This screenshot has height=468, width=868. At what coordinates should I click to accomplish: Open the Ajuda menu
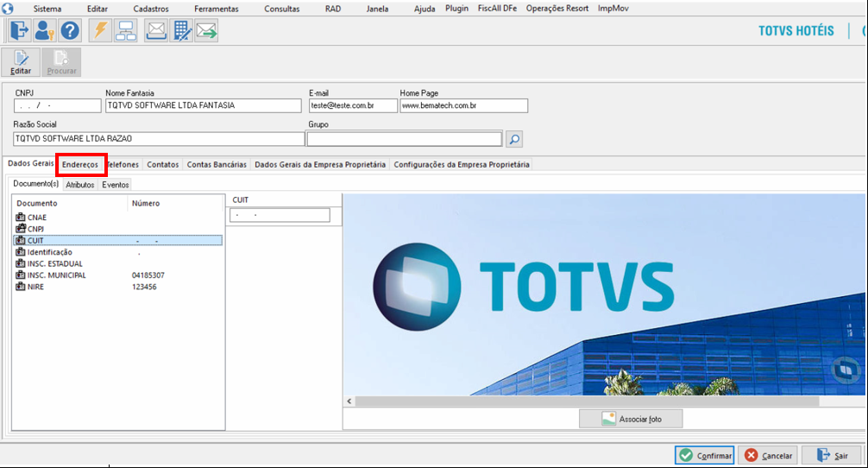pos(424,9)
